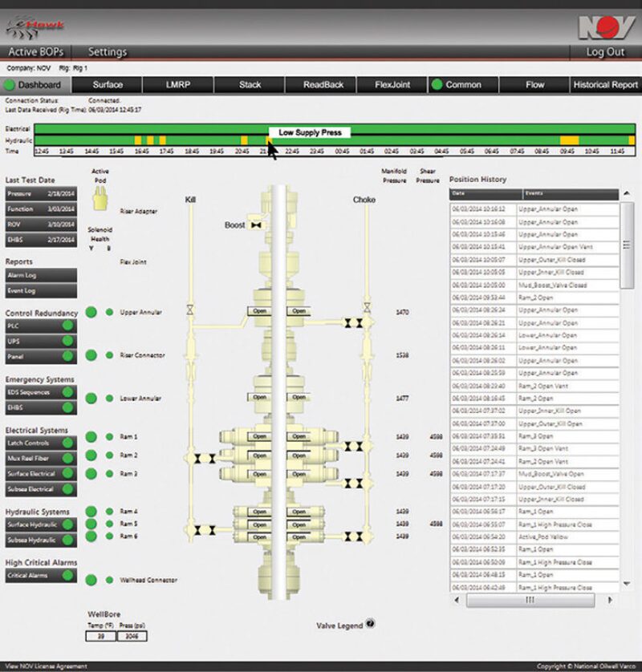This screenshot has width=642, height=672.
Task: Open the Event Log report
Action: point(41,290)
